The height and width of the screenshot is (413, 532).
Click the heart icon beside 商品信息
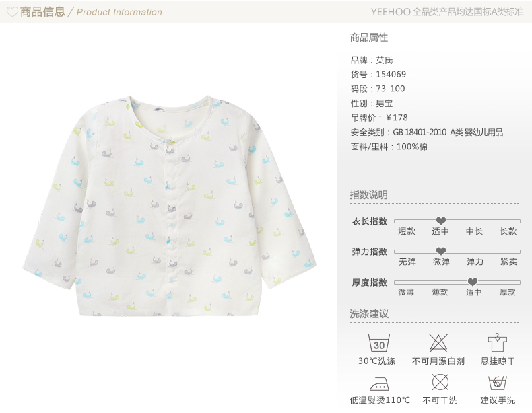(12, 12)
